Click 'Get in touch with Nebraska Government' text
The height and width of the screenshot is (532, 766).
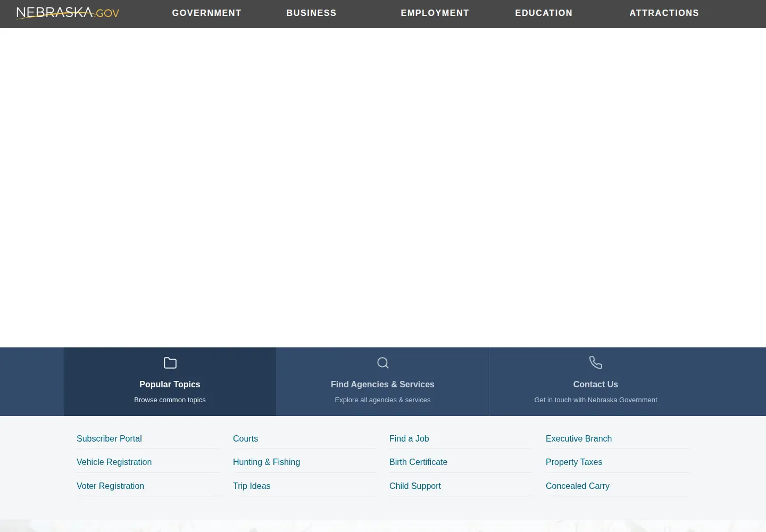point(596,400)
